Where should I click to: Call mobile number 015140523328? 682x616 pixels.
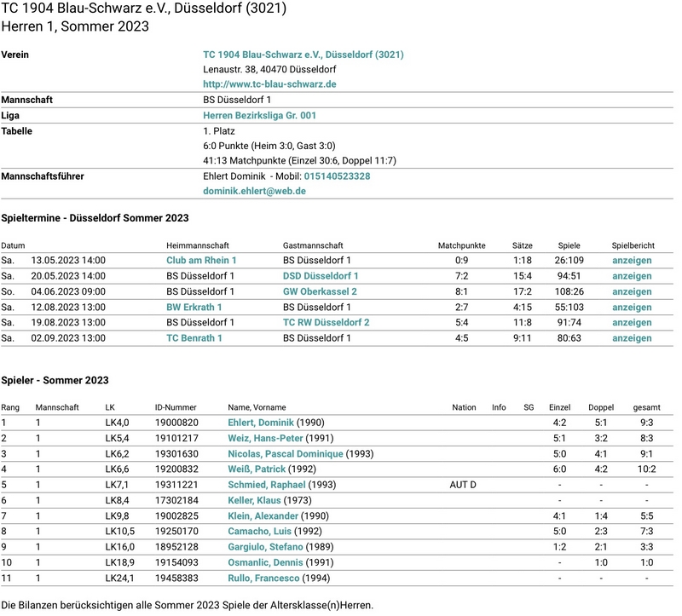(337, 176)
